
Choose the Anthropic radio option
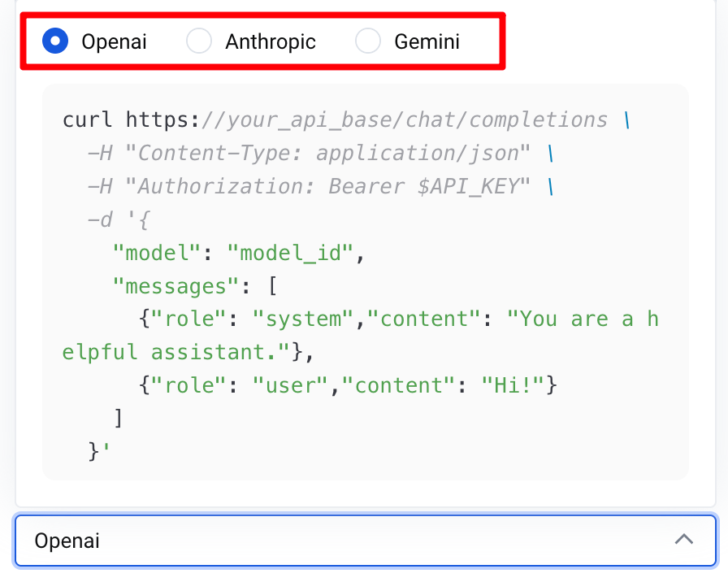click(x=199, y=41)
